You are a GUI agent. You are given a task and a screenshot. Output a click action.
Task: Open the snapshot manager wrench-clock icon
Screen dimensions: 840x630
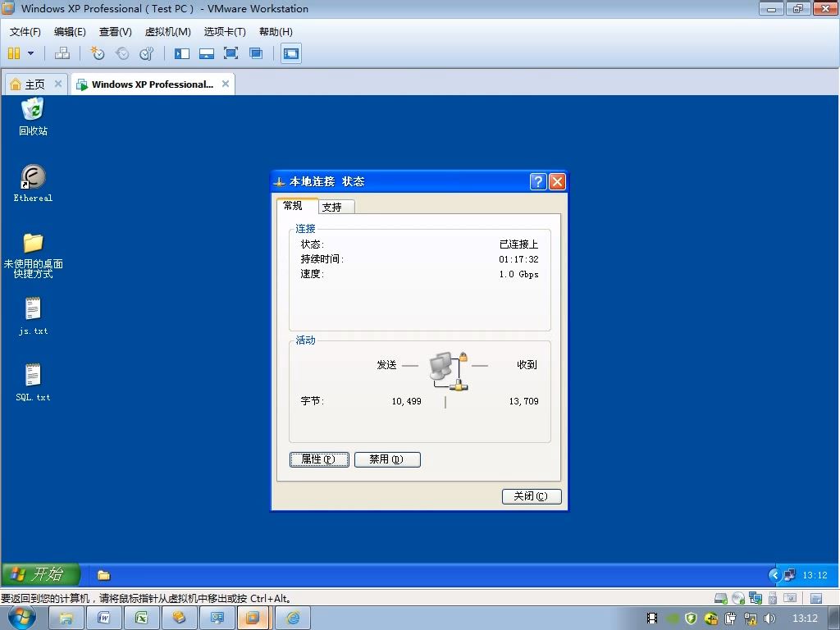146,53
